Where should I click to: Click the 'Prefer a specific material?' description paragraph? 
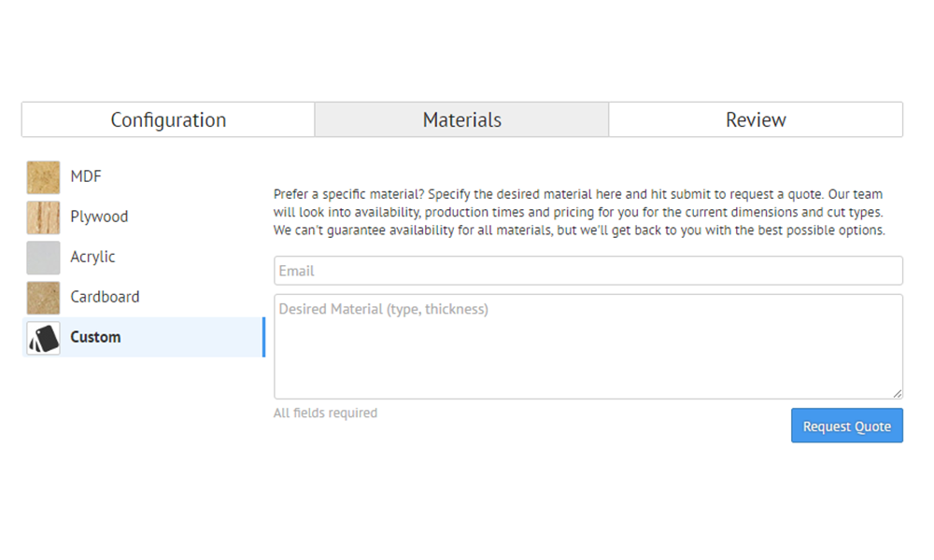579,212
